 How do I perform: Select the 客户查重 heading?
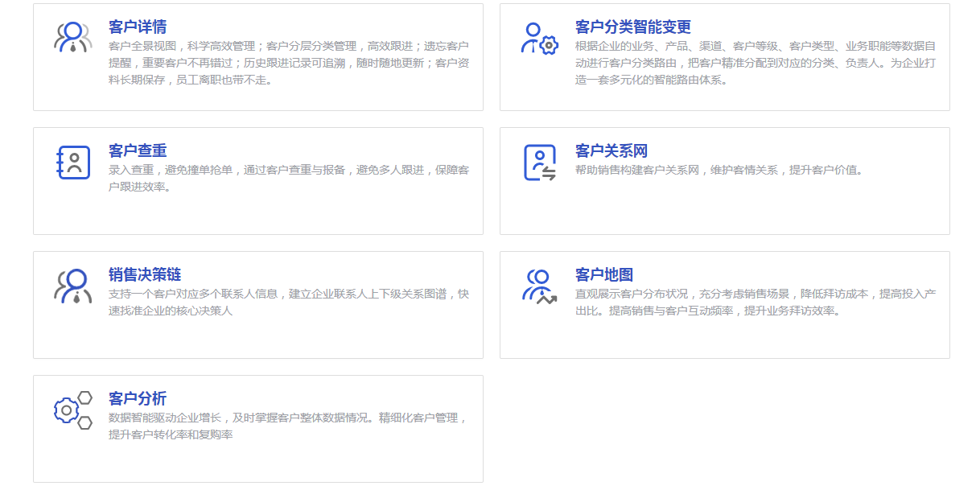tap(138, 151)
